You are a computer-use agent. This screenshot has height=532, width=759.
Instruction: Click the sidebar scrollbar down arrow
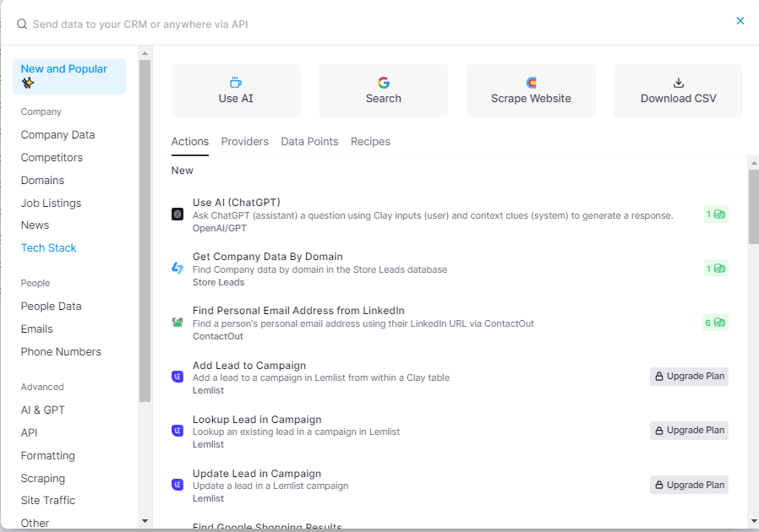pyautogui.click(x=145, y=521)
